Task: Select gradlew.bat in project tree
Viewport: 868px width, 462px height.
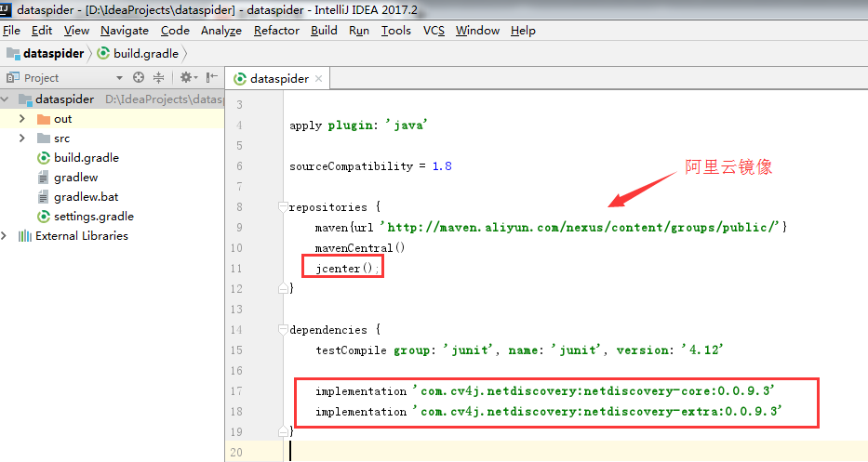Action: [87, 197]
